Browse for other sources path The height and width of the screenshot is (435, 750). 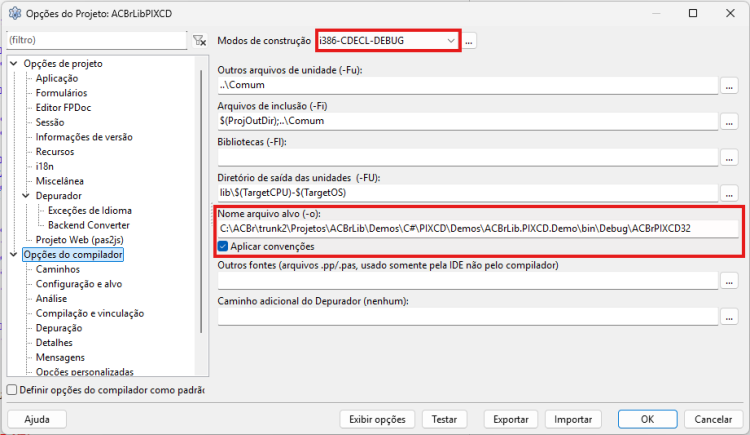point(729,281)
